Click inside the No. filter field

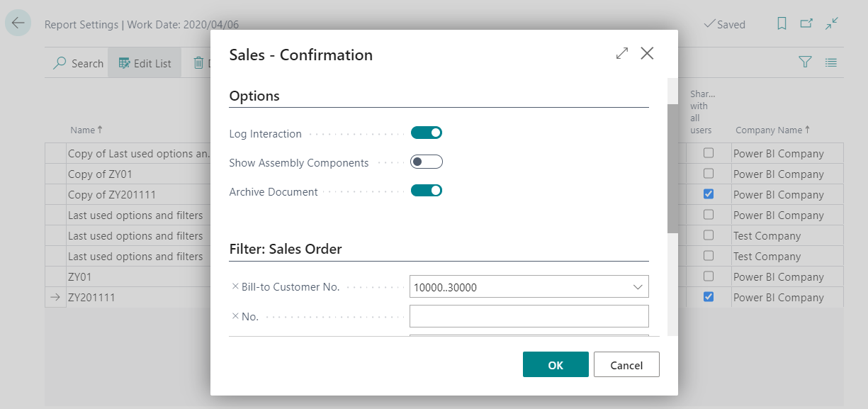click(x=529, y=315)
